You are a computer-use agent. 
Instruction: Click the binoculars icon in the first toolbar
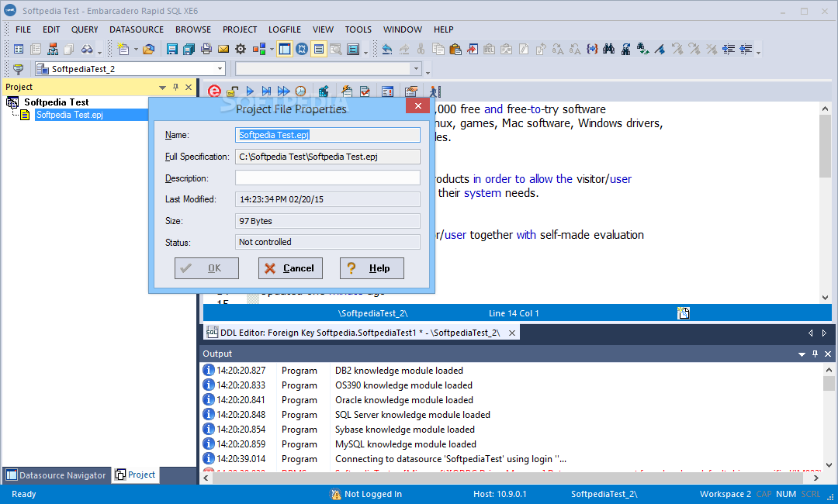pyautogui.click(x=87, y=50)
